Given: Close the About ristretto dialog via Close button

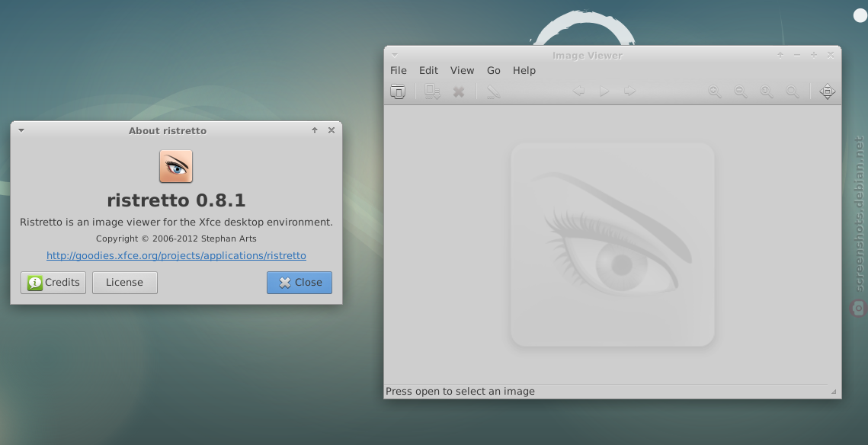Looking at the screenshot, I should (x=299, y=282).
